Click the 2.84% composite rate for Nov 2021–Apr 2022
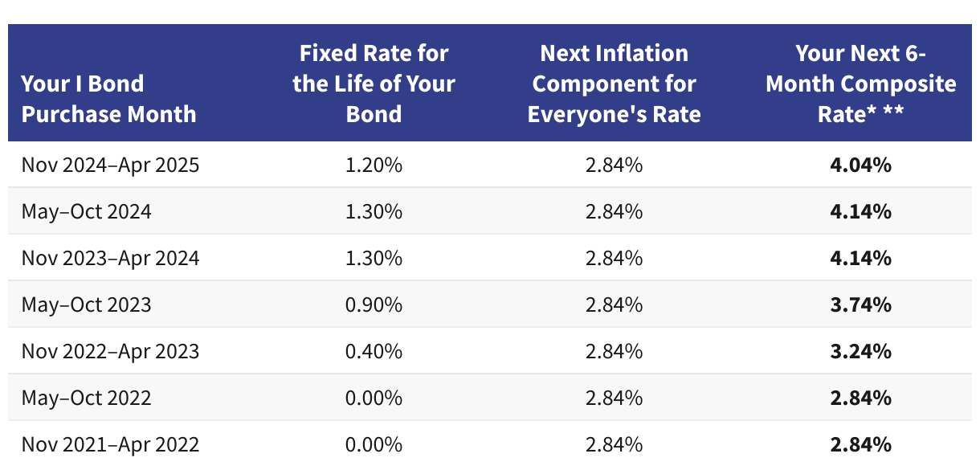This screenshot has width=980, height=474. (861, 445)
